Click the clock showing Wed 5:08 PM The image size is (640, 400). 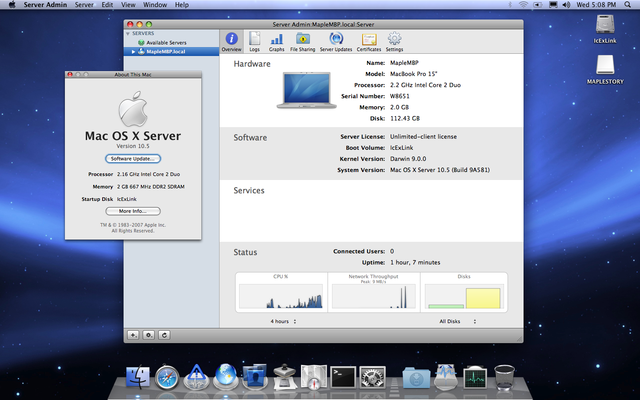click(596, 4)
